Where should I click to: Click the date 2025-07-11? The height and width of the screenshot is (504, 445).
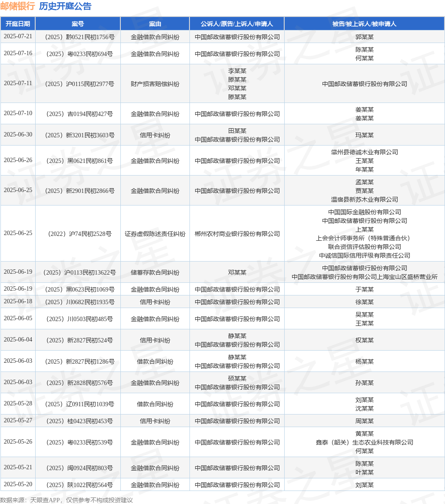coord(18,83)
